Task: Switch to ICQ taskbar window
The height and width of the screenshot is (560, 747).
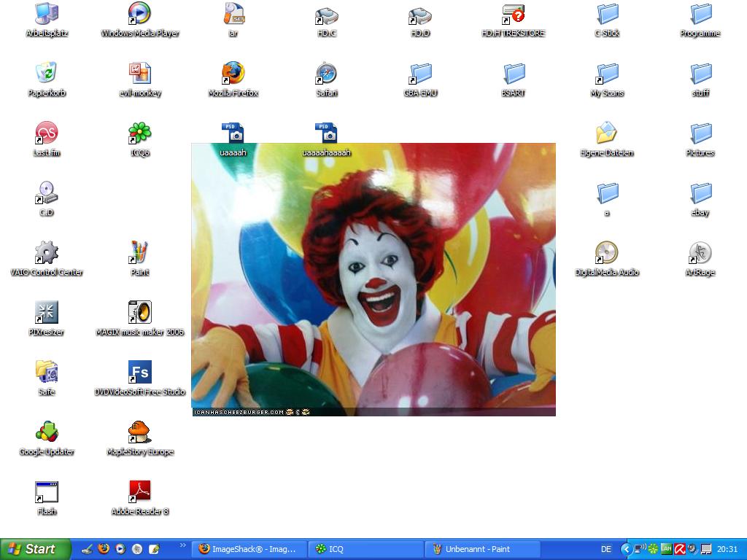Action: point(366,549)
